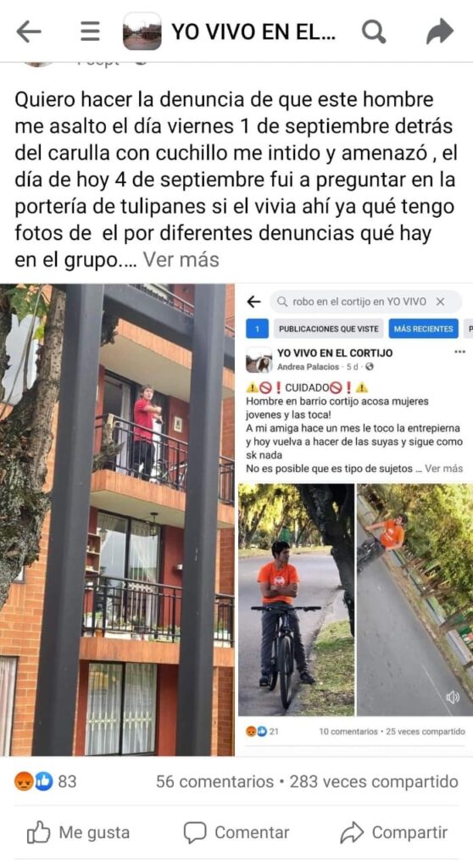Tap the Comentar button
Image resolution: width=473 pixels, height=868 pixels.
click(236, 832)
